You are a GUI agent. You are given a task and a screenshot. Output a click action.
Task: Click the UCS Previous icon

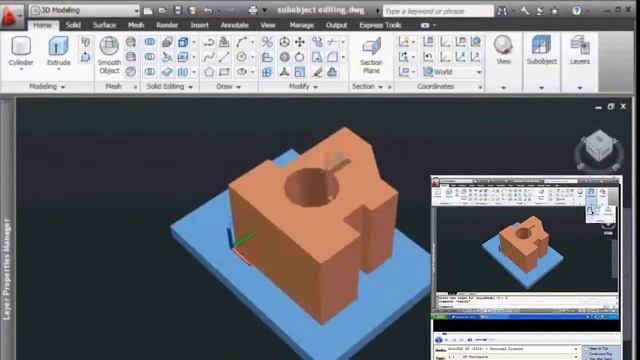(x=428, y=57)
